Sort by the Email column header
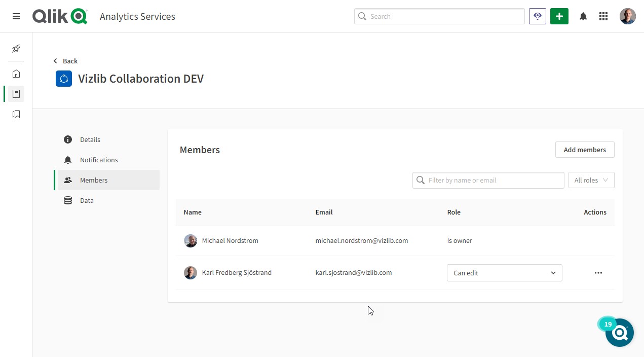Viewport: 644px width, 357px height. click(x=324, y=212)
